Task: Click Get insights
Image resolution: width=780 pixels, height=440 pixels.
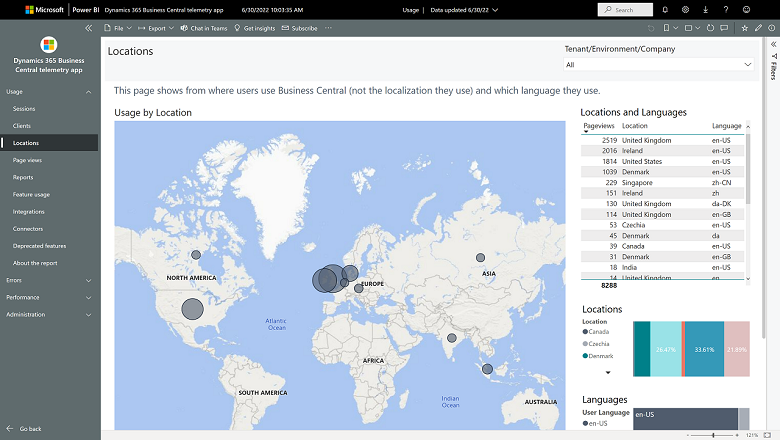Action: [x=255, y=28]
